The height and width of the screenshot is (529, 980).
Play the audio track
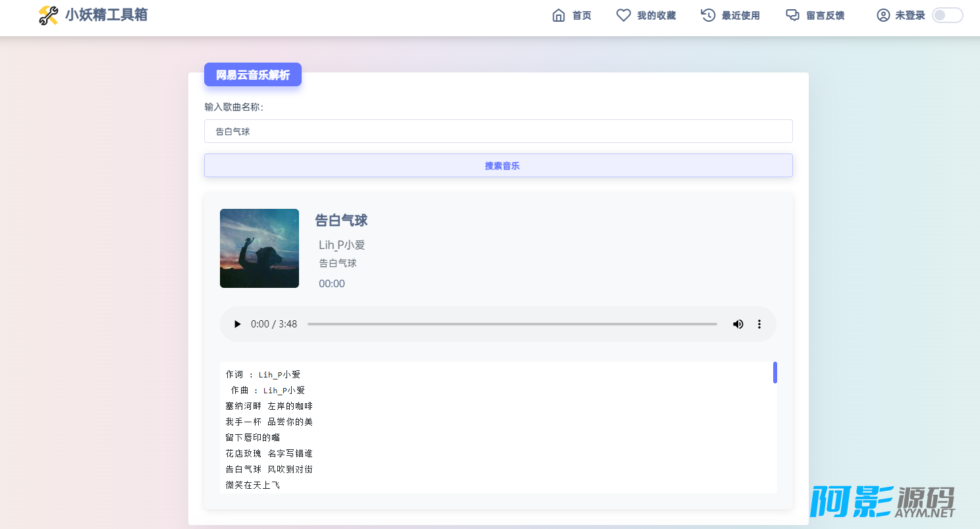[238, 324]
